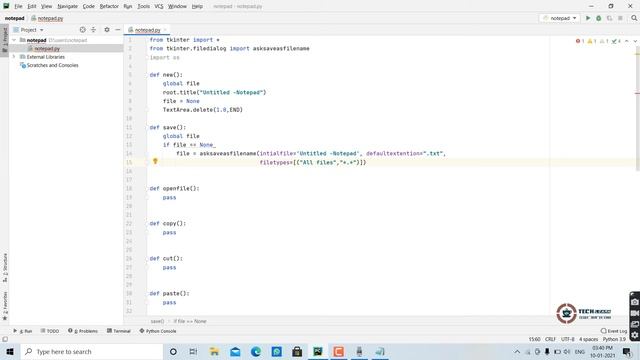640x360 pixels.
Task: Open the Problems tool window
Action: tap(83, 331)
